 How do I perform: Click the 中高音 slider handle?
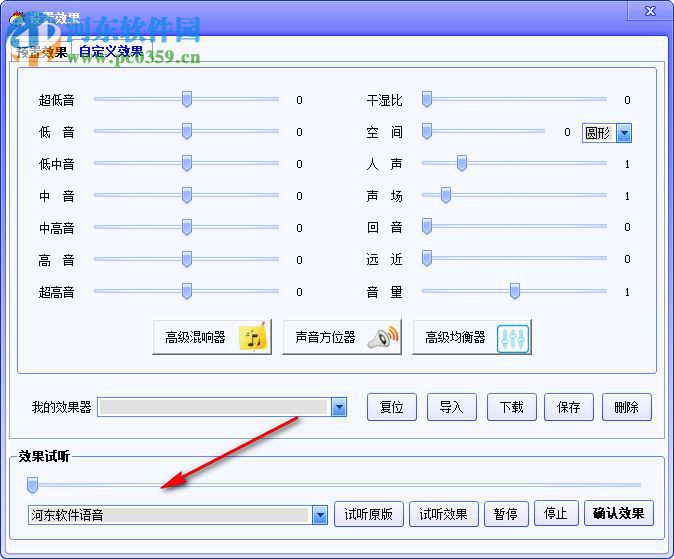187,227
